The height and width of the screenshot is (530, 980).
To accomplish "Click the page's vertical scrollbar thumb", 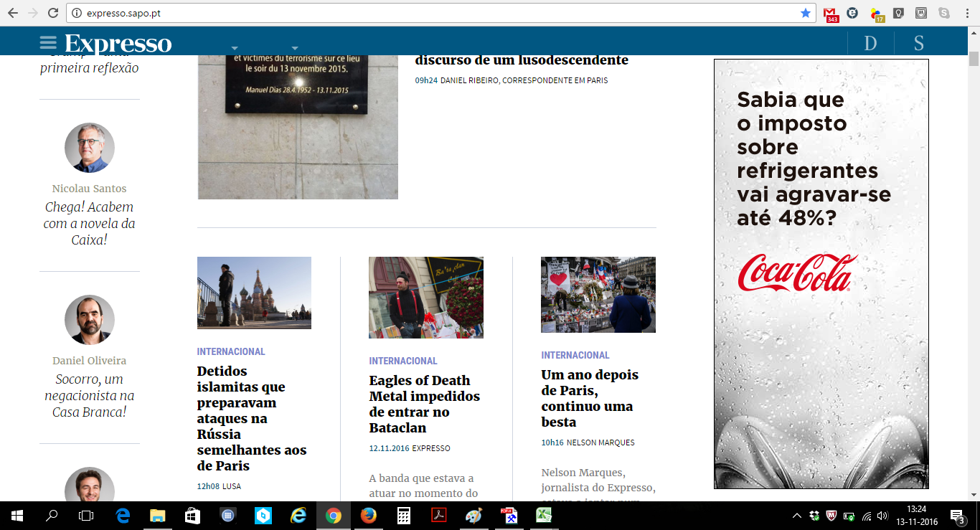I will coord(974,58).
